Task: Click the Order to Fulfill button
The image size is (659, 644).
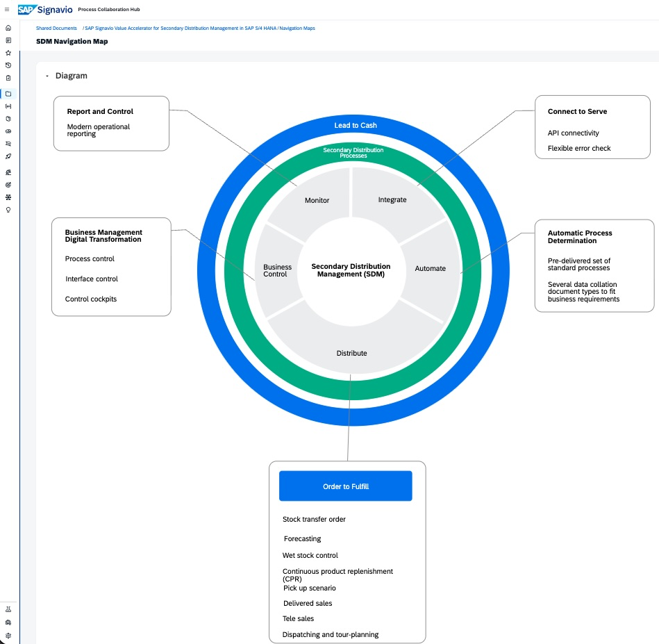Action: pyautogui.click(x=345, y=486)
